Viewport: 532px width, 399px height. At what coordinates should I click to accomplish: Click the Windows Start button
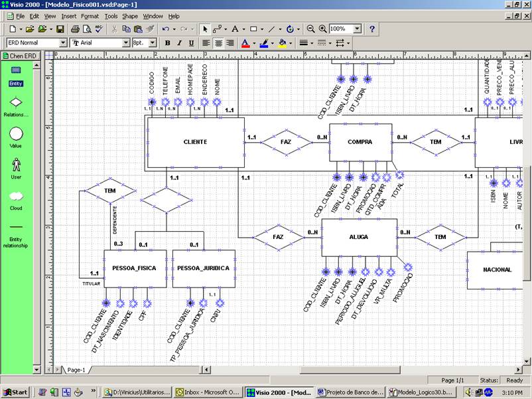[15, 391]
